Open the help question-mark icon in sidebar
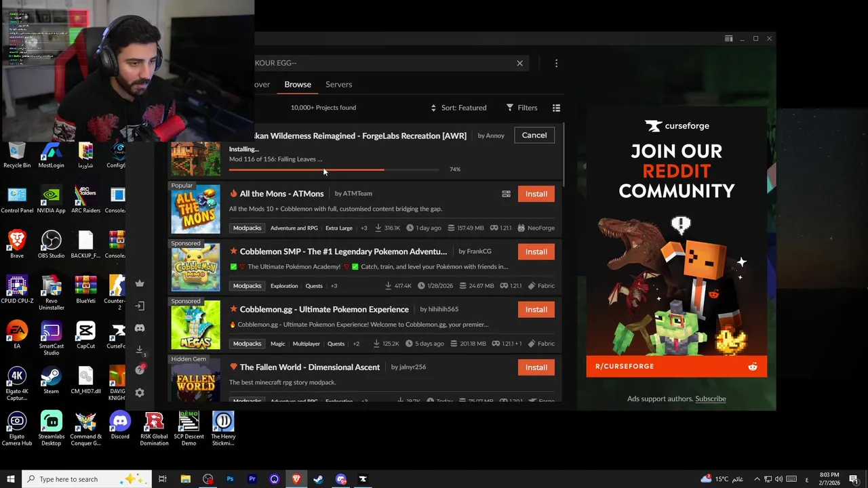Viewport: 868px width, 488px height. (x=140, y=370)
